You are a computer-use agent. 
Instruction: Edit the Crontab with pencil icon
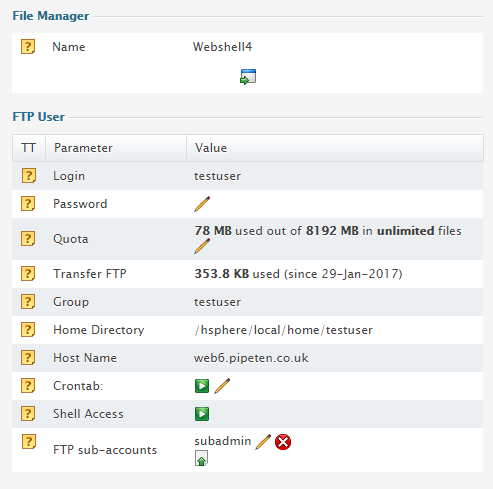point(222,386)
